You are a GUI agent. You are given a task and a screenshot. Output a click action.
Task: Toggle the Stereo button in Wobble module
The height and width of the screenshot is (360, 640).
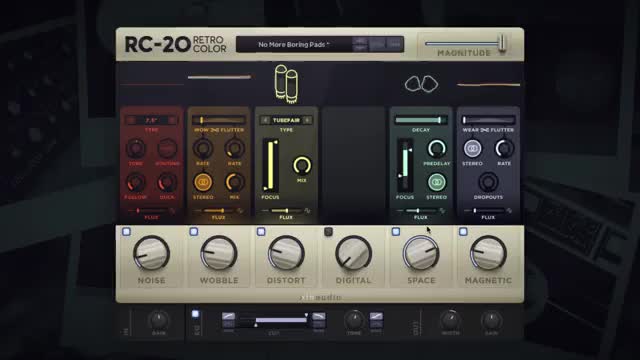203,182
